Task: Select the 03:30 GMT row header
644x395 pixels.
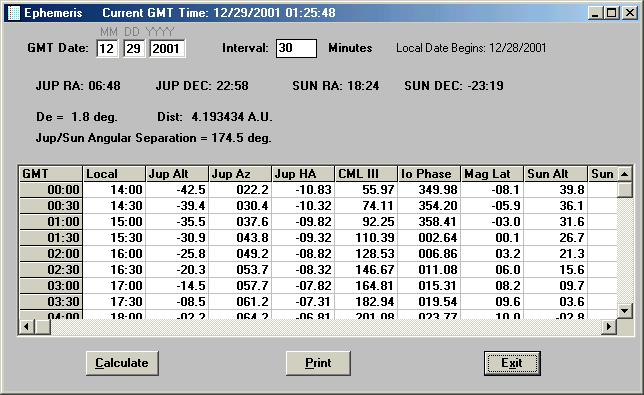Action: click(x=51, y=302)
